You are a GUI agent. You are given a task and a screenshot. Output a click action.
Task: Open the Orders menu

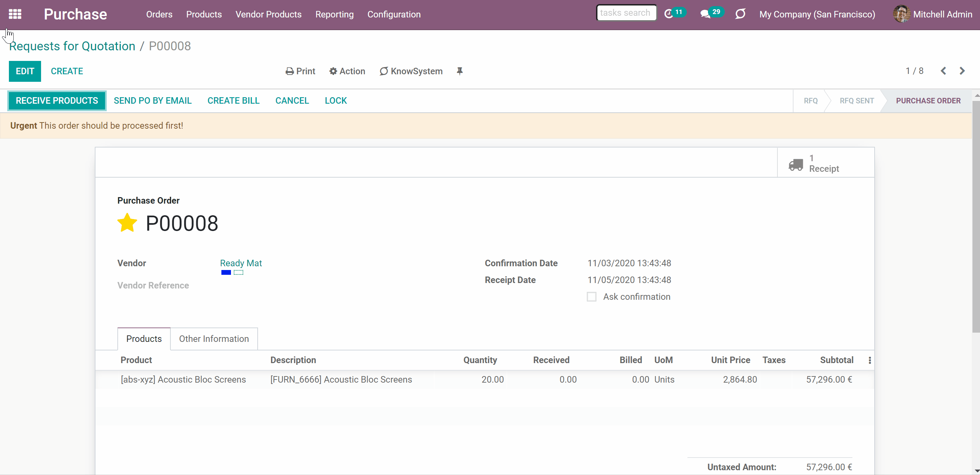point(159,14)
